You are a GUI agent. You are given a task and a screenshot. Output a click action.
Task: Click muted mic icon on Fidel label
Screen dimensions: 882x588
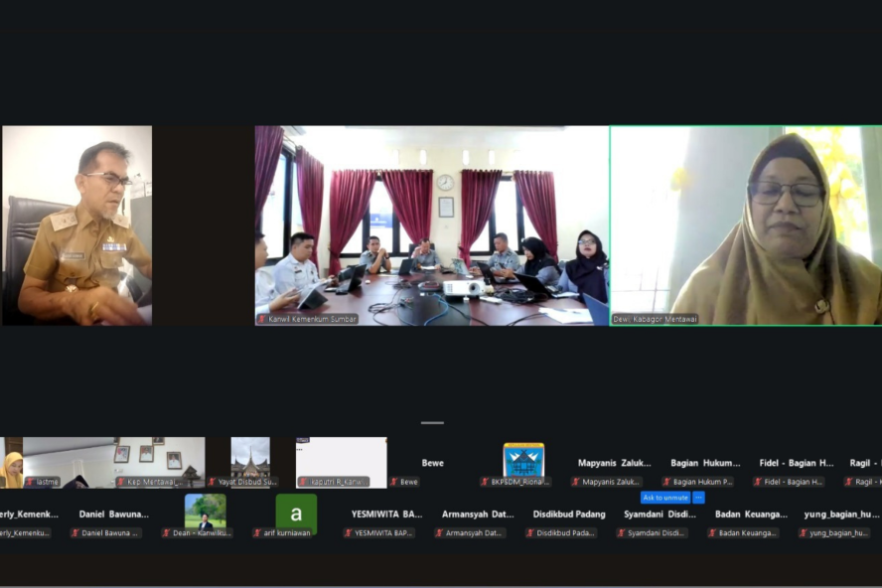pos(759,482)
